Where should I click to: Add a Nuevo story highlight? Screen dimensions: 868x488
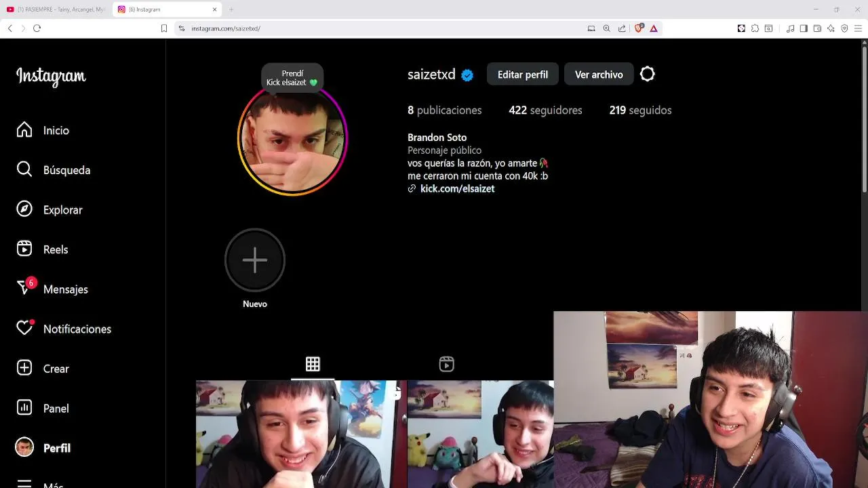click(x=255, y=260)
